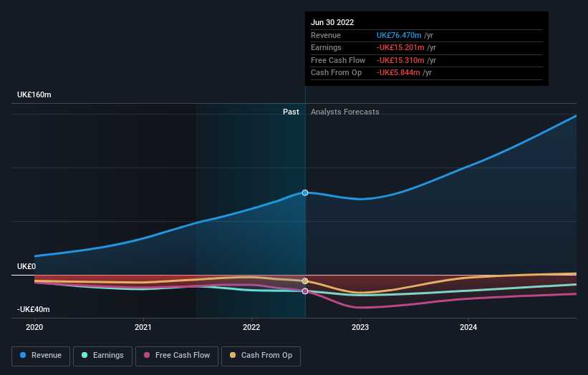
Task: Toggle the Free Cash Flow legend button
Action: 177,356
